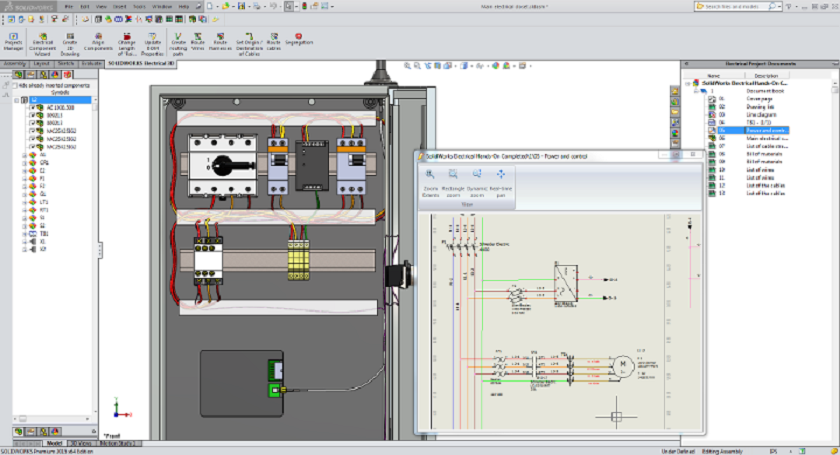Click Zoom Extents in the Power and control window

tap(430, 183)
